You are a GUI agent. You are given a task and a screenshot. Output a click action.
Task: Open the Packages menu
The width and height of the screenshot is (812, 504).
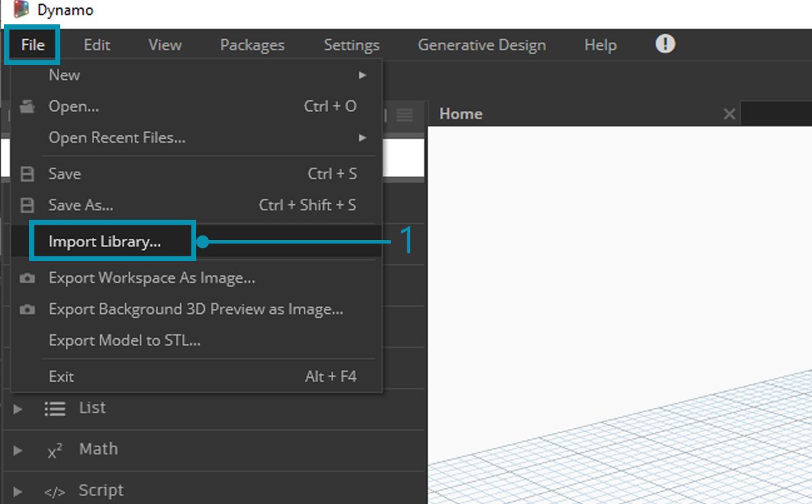[252, 45]
